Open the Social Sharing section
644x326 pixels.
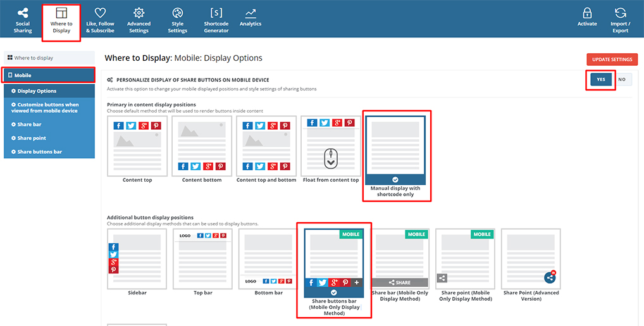23,20
